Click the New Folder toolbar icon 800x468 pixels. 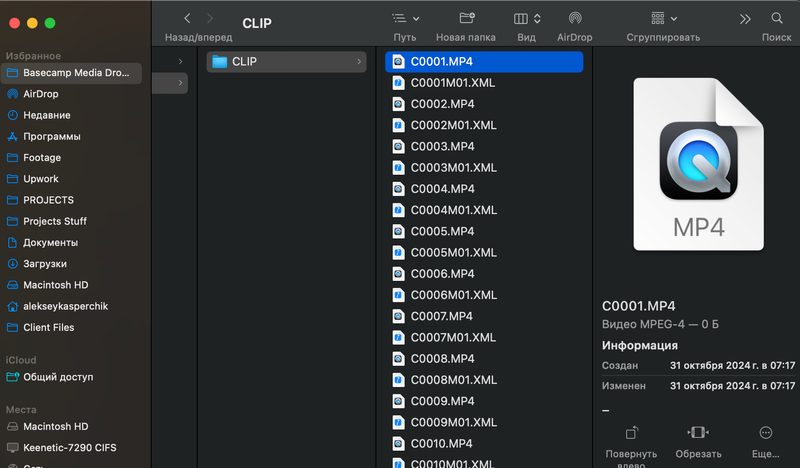[466, 18]
